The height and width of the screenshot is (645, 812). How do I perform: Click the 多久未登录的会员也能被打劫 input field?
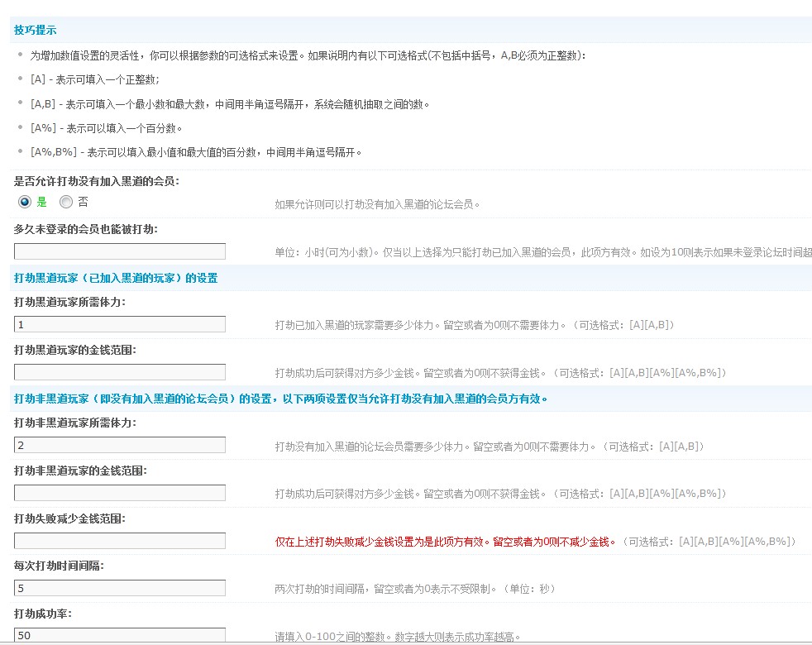click(x=120, y=251)
